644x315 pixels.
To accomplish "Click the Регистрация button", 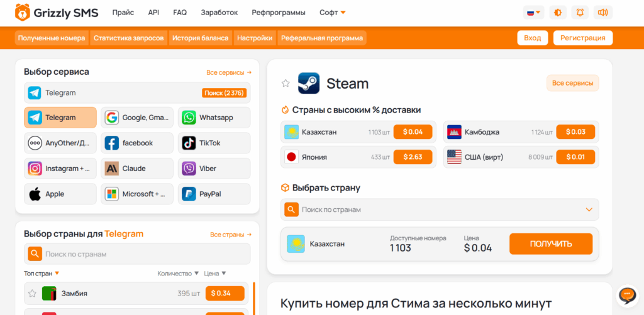I will pos(583,38).
